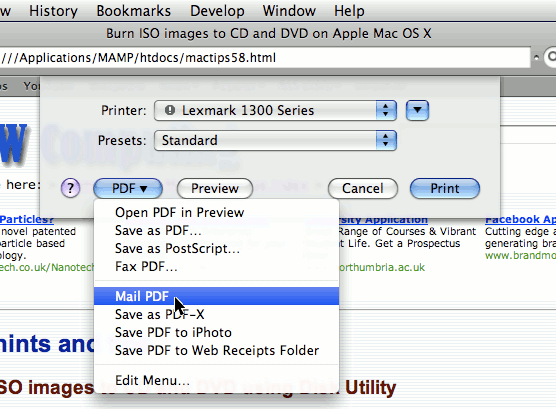
Task: Open the Printer dropdown showing Lexmark 1300 Series
Action: coord(275,110)
